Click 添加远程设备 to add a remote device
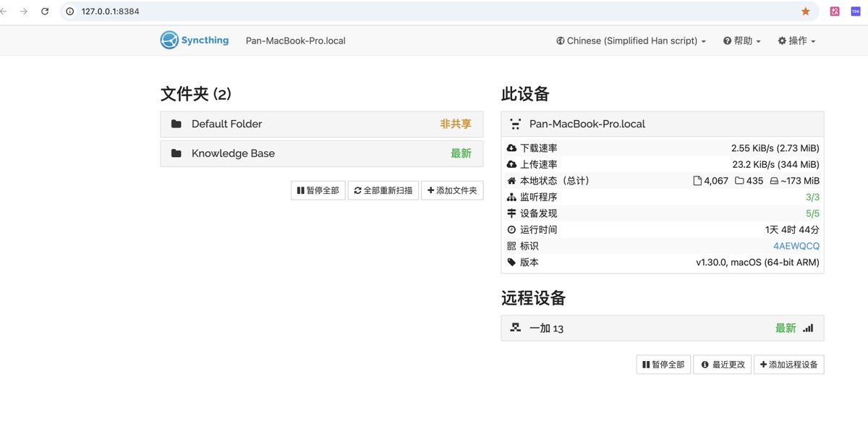 click(x=788, y=365)
